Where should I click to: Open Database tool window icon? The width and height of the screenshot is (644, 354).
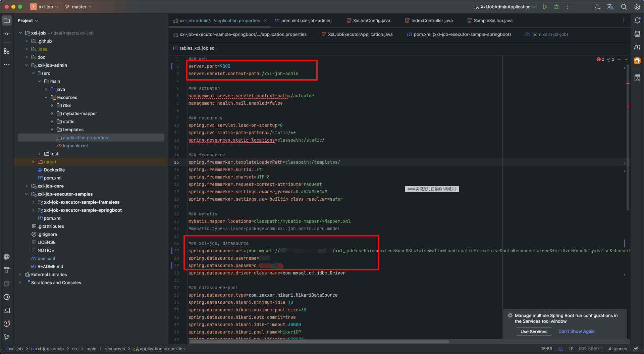(637, 34)
